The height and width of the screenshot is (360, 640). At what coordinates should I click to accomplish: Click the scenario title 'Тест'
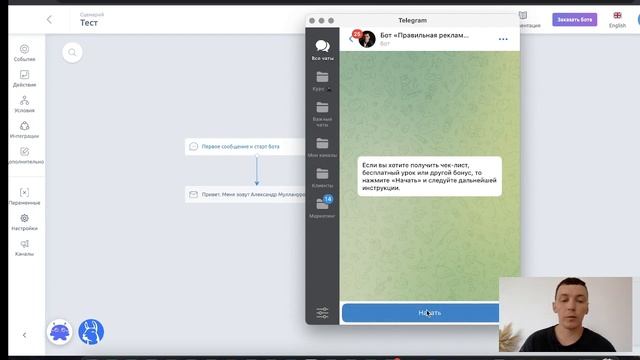tap(89, 23)
